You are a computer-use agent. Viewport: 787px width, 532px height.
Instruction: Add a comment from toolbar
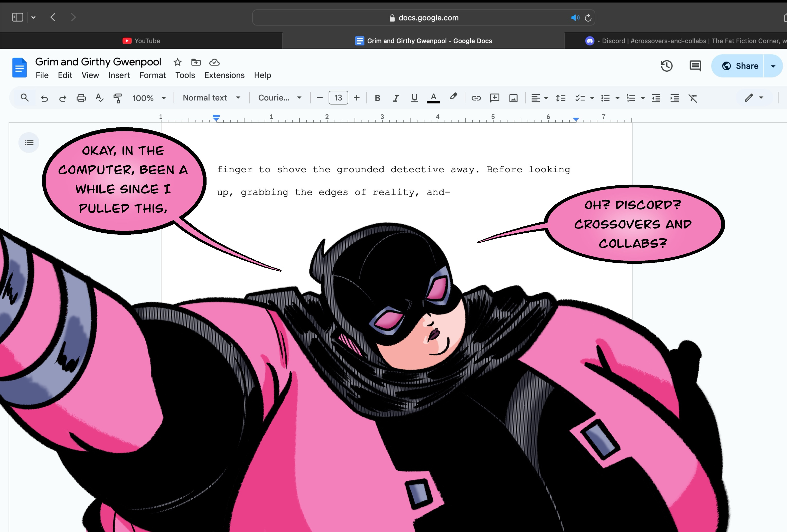point(495,98)
